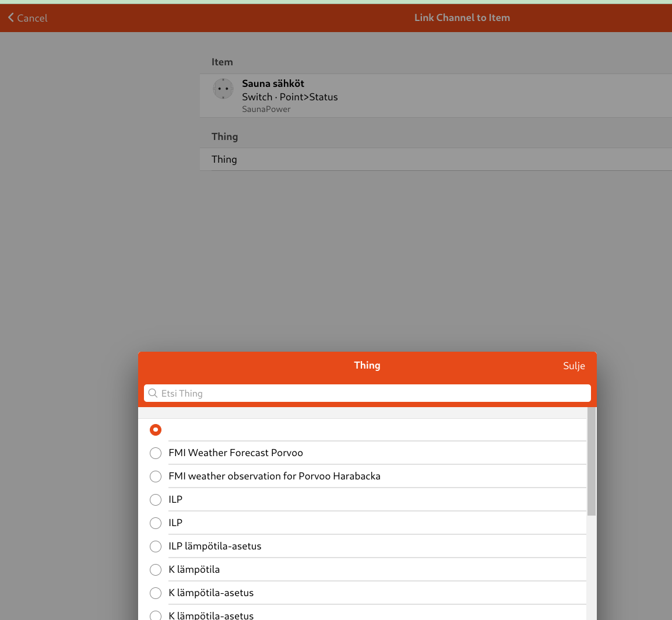The width and height of the screenshot is (672, 620).
Task: Click the Link Channel to Item title bar
Action: coord(462,17)
